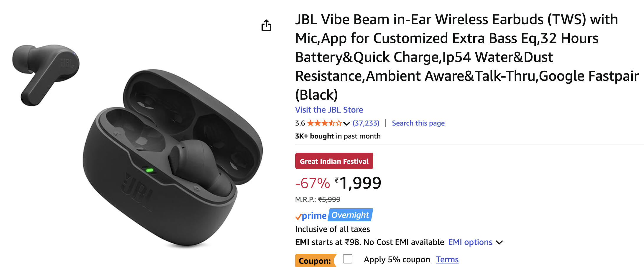Click the struck-through M.R.P. ₹5,999 price
This screenshot has width=644, height=267.
(329, 200)
